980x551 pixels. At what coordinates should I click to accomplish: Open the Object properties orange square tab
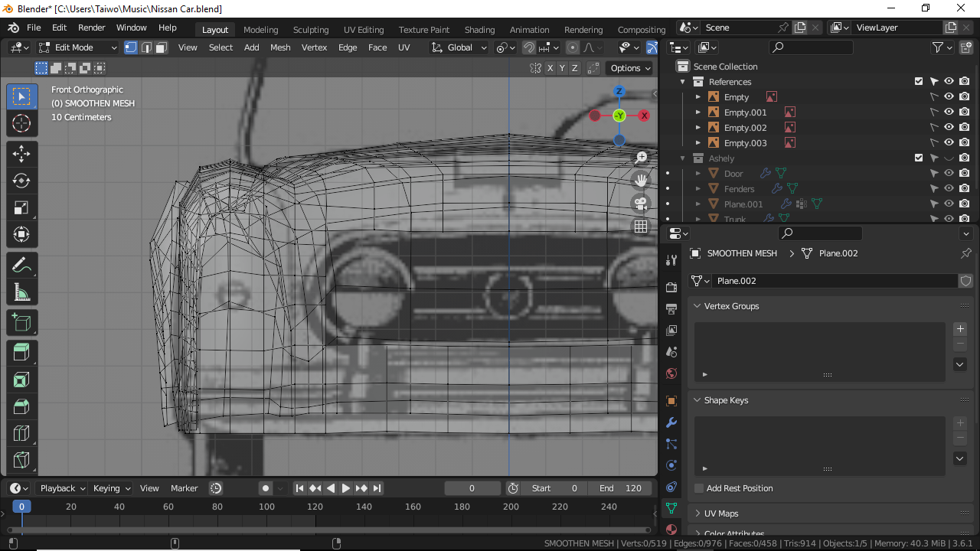pos(671,400)
